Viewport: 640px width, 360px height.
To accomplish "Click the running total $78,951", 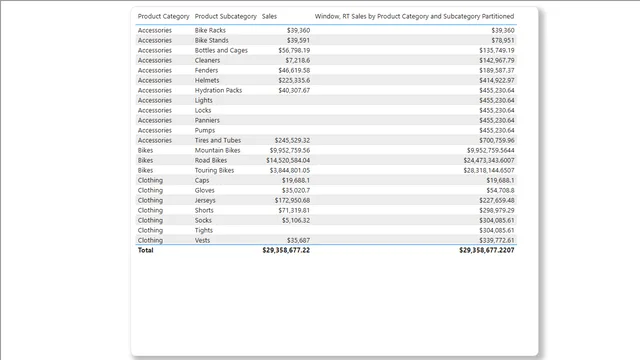I will (x=502, y=40).
